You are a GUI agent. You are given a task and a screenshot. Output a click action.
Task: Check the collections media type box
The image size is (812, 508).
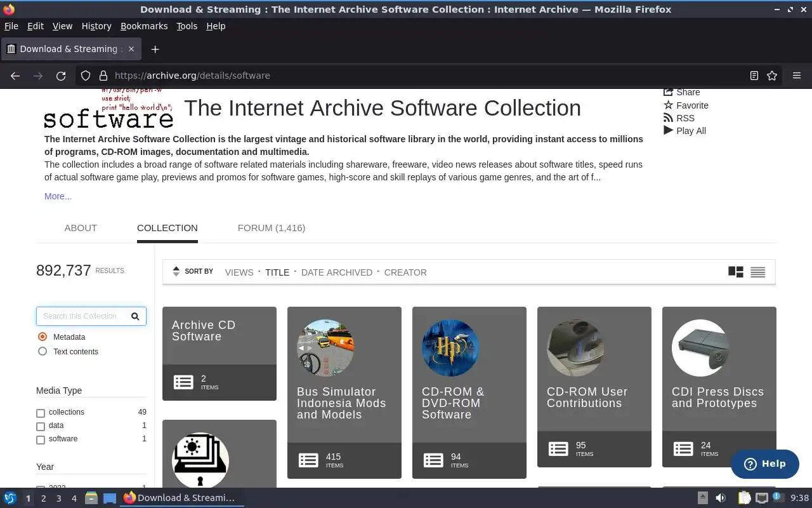pyautogui.click(x=41, y=413)
